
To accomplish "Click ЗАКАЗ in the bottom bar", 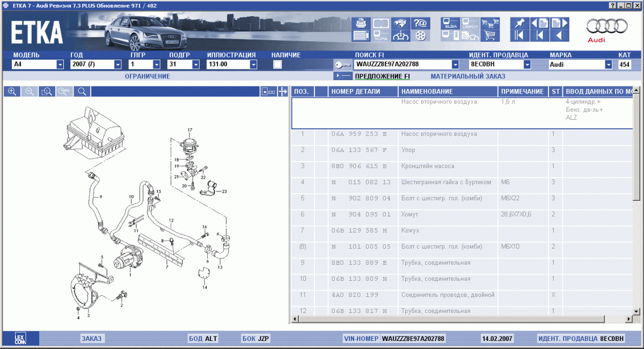I will coord(91,338).
